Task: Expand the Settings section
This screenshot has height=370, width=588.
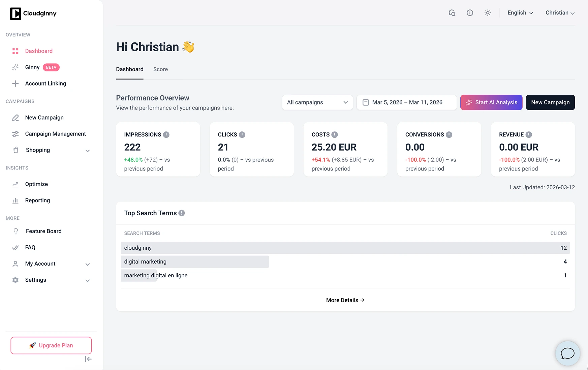Action: [88, 280]
